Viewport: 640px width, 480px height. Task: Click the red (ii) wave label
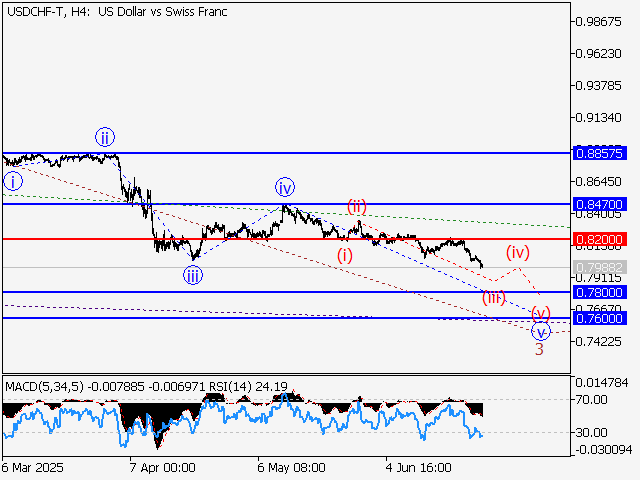tap(357, 207)
